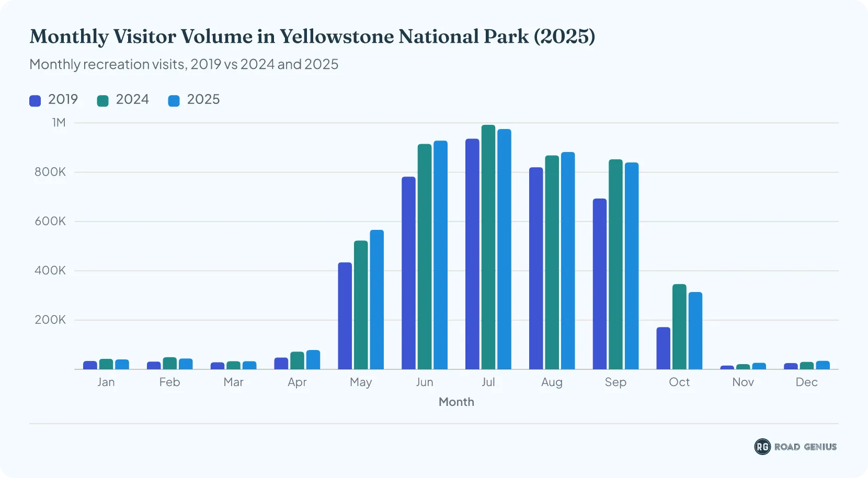Click the Sep 2019 bar
868x478 pixels.
(x=600, y=284)
